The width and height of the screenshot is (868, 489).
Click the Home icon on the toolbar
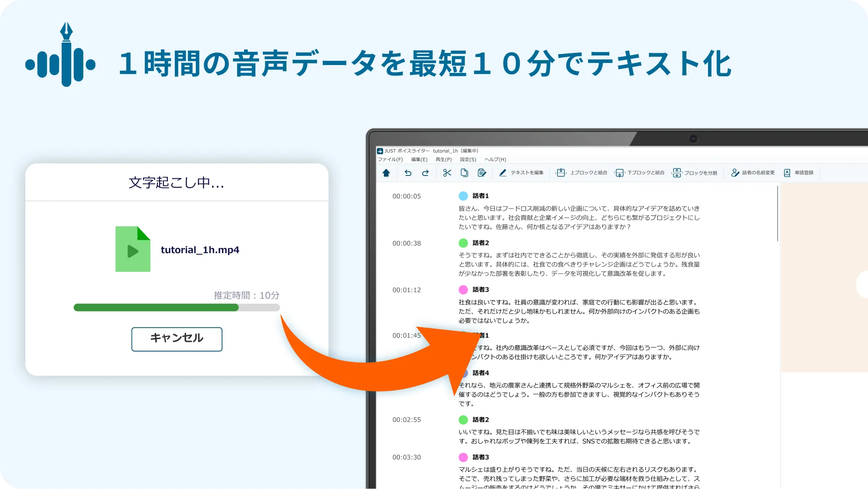click(386, 173)
